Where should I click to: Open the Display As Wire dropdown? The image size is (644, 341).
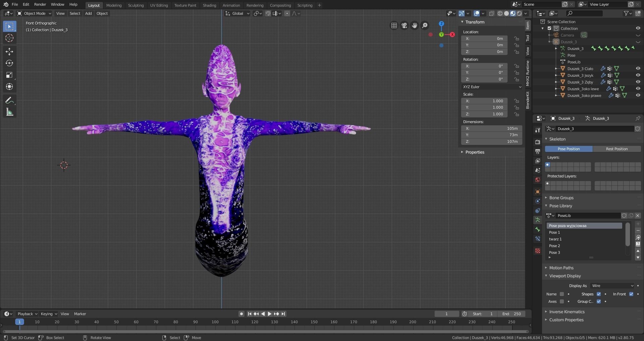(x=612, y=286)
